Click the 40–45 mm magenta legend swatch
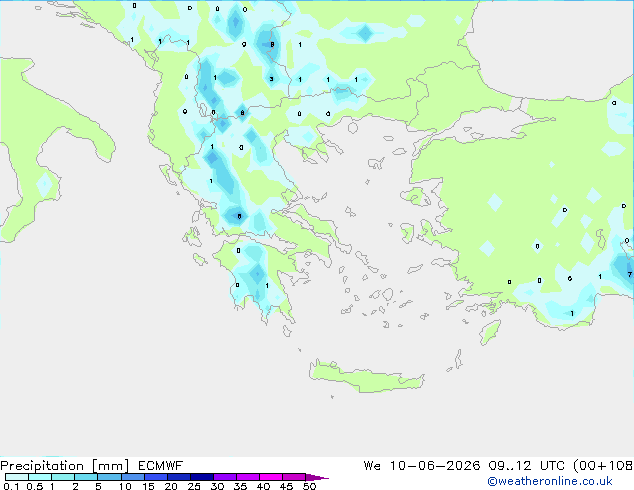 point(271,477)
